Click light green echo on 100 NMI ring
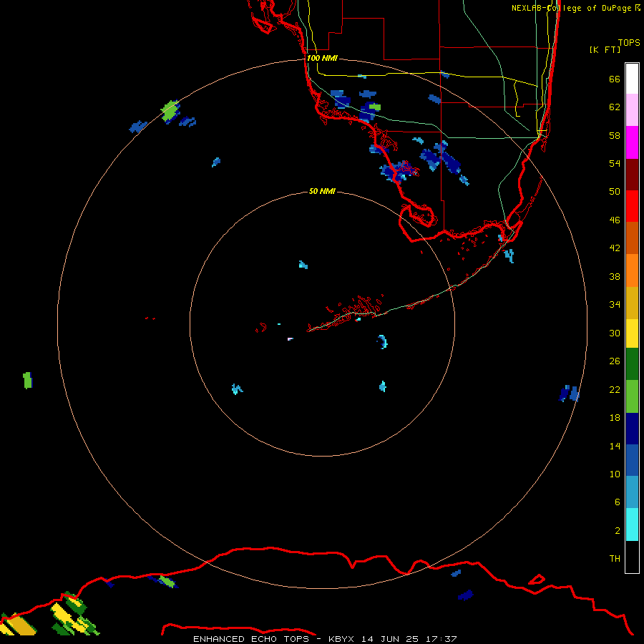The image size is (644, 644). (170, 112)
